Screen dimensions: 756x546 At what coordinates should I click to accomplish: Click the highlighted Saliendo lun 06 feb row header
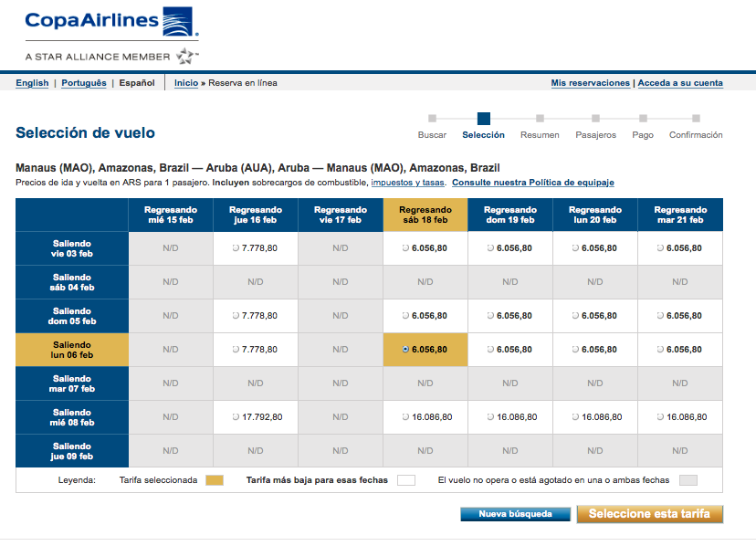coord(72,351)
